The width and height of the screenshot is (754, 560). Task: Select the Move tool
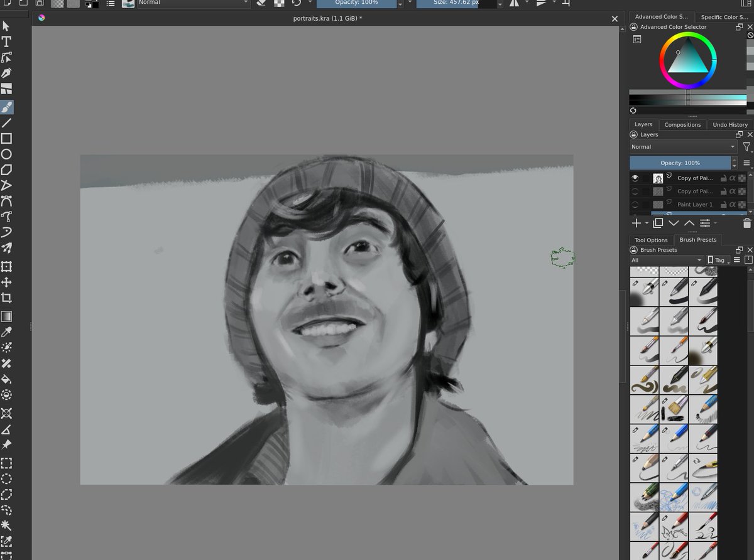pos(6,283)
